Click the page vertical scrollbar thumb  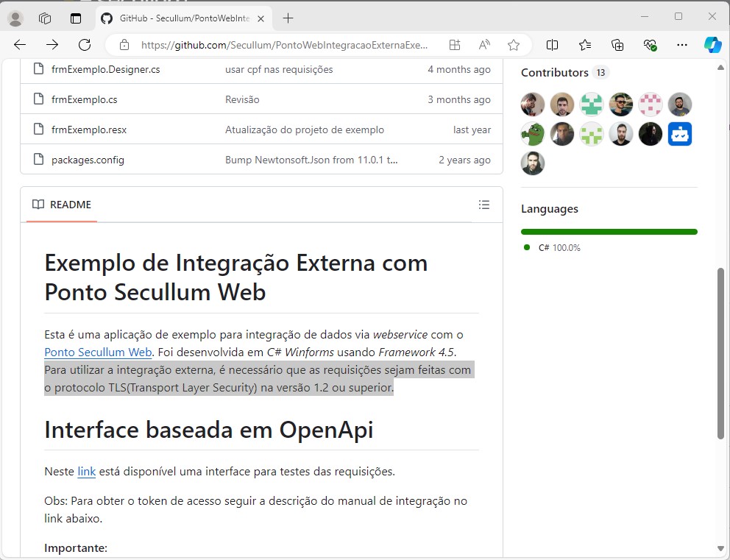click(x=720, y=353)
